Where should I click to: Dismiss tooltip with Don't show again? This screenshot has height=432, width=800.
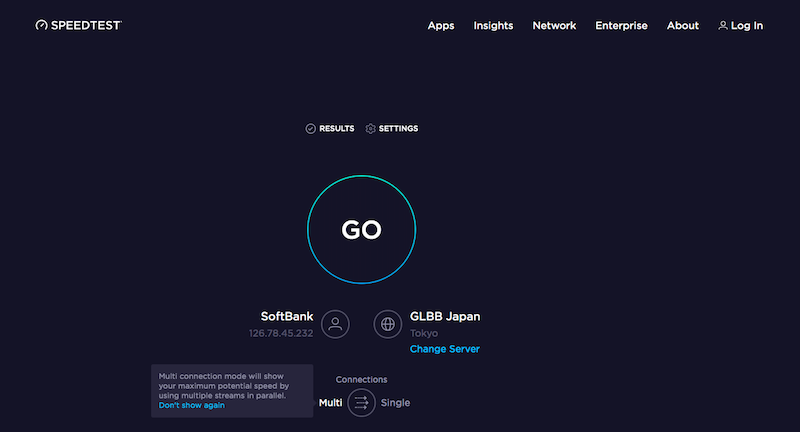[191, 405]
